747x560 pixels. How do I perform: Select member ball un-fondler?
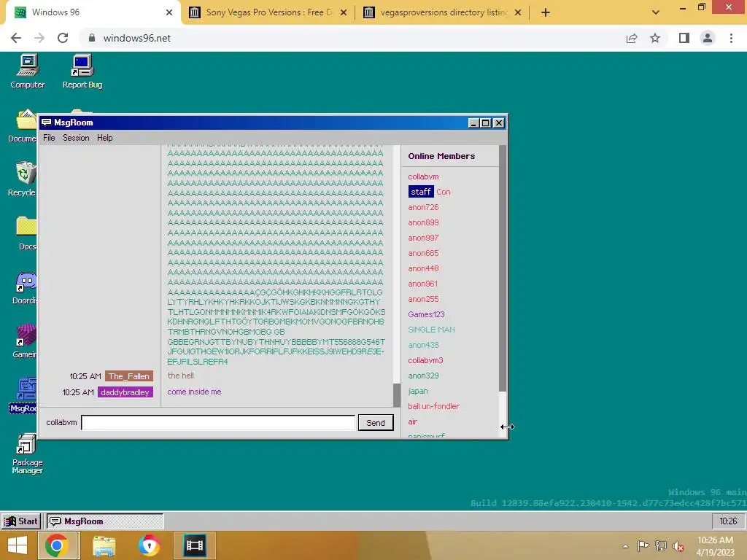click(433, 406)
